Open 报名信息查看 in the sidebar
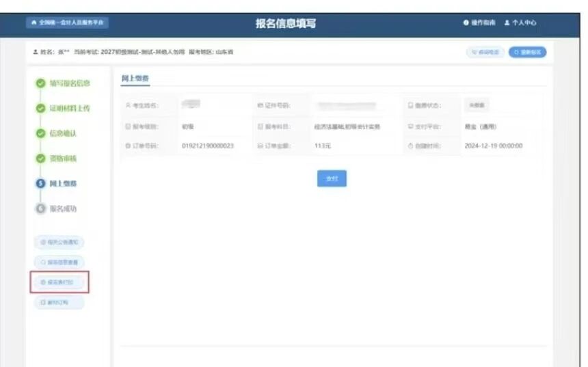The image size is (588, 367). 59,262
